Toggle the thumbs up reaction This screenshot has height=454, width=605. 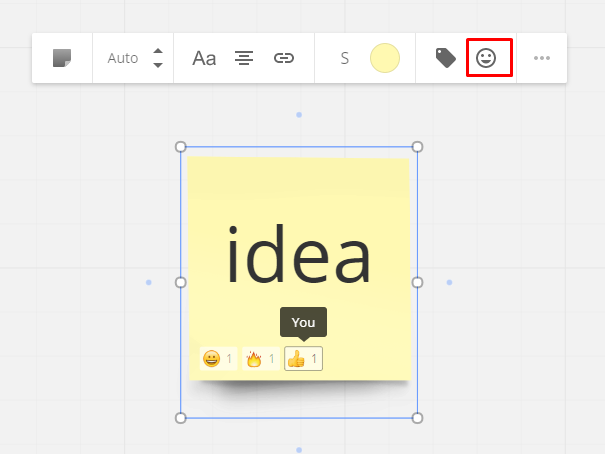tap(303, 359)
